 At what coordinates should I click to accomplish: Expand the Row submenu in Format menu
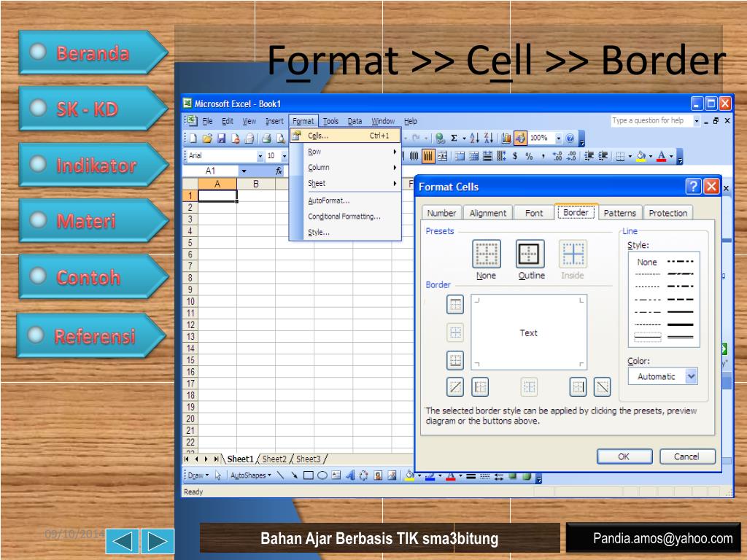coord(345,152)
